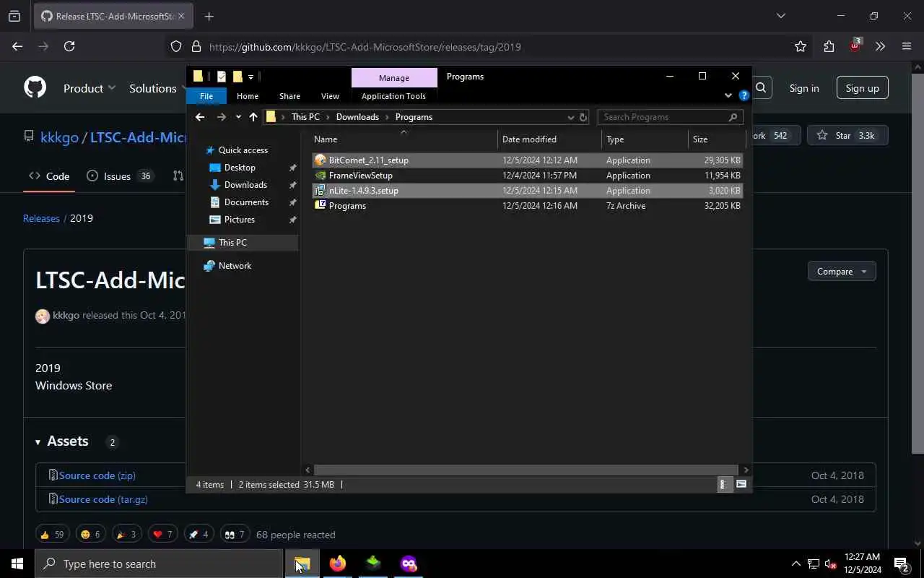Image resolution: width=924 pixels, height=578 pixels.
Task: Open GitHub search magnifier icon
Action: pyautogui.click(x=761, y=87)
